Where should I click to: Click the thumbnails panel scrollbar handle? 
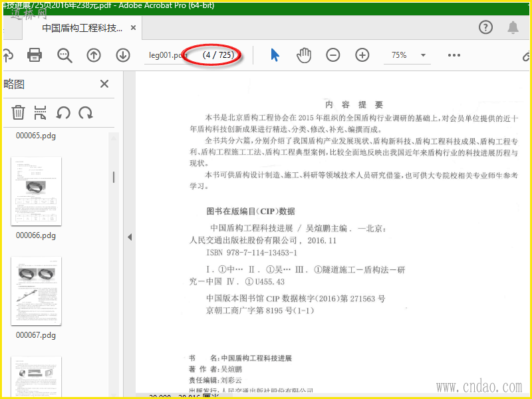pos(114,177)
